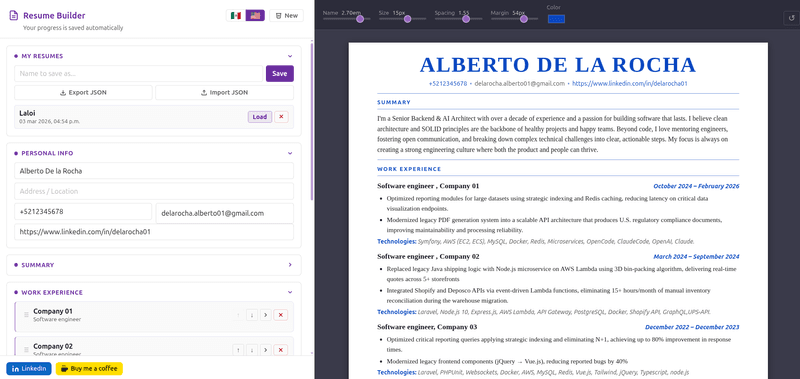
Task: Click the date 'October 2024 – February 2026'
Action: coord(696,186)
